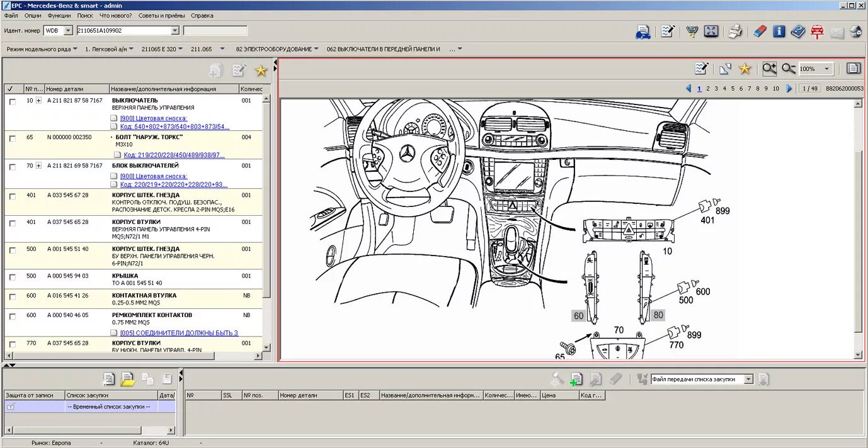This screenshot has height=448, width=868.
Task: Open the Функции menu
Action: coord(59,15)
